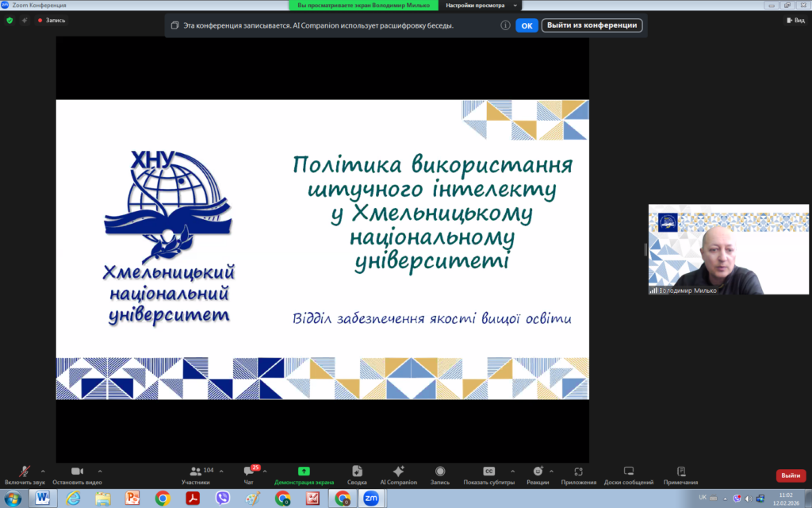This screenshot has width=812, height=508.
Task: Expand audio options arrow next to microphone
Action: [x=43, y=471]
